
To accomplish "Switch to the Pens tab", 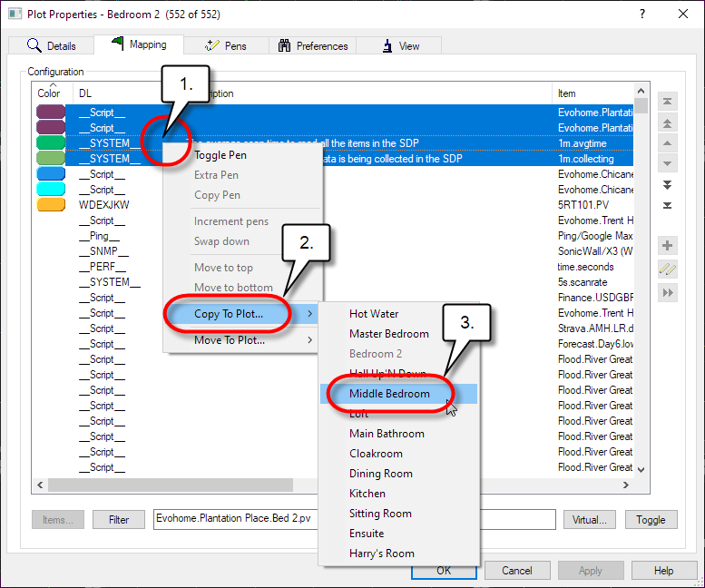I will point(225,45).
